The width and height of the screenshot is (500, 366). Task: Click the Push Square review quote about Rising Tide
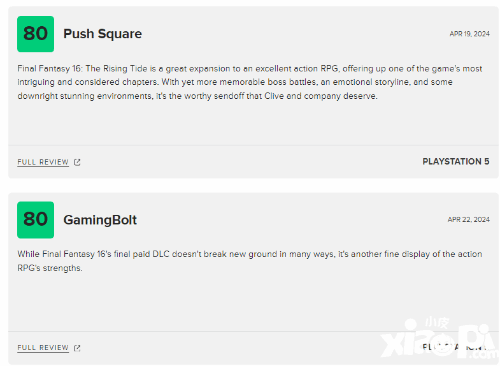tap(250, 82)
